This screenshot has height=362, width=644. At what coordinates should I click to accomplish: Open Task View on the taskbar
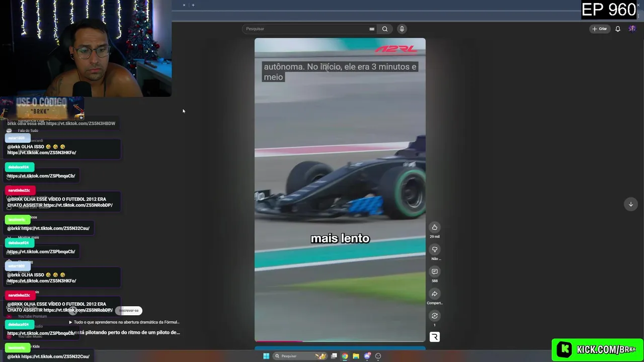(x=334, y=356)
